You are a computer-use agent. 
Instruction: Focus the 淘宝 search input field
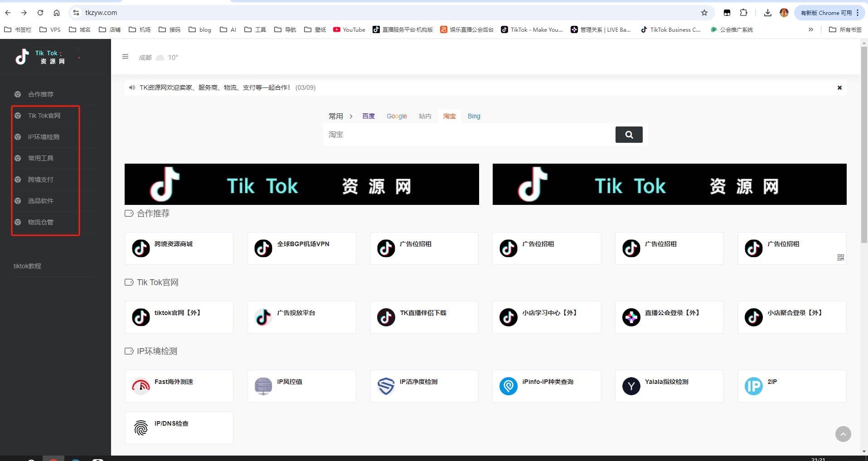tap(469, 135)
